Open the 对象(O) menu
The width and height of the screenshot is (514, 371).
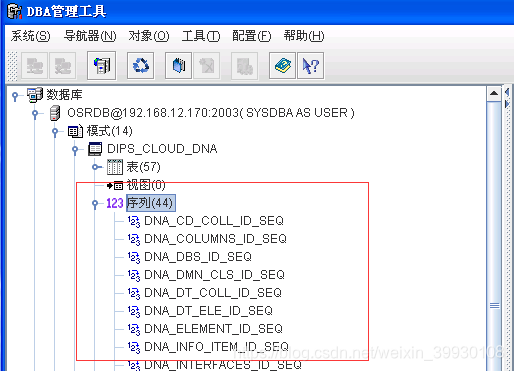pos(149,36)
